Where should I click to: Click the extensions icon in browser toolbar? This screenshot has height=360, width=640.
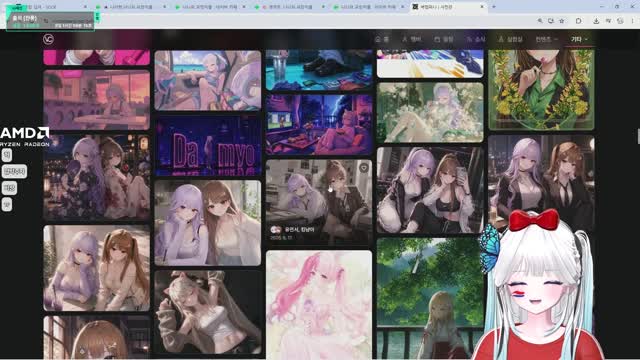pyautogui.click(x=578, y=21)
